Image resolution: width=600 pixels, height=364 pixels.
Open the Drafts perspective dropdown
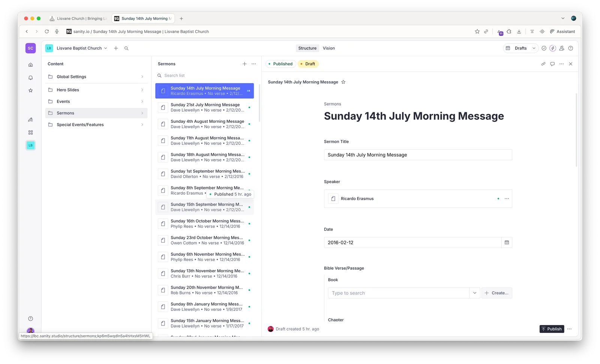click(x=520, y=48)
